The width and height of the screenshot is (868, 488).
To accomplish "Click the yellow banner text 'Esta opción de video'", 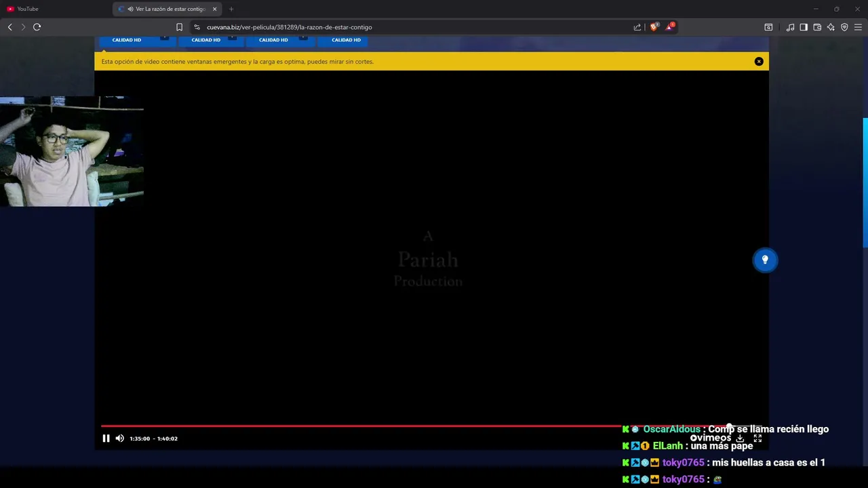I will coord(237,62).
